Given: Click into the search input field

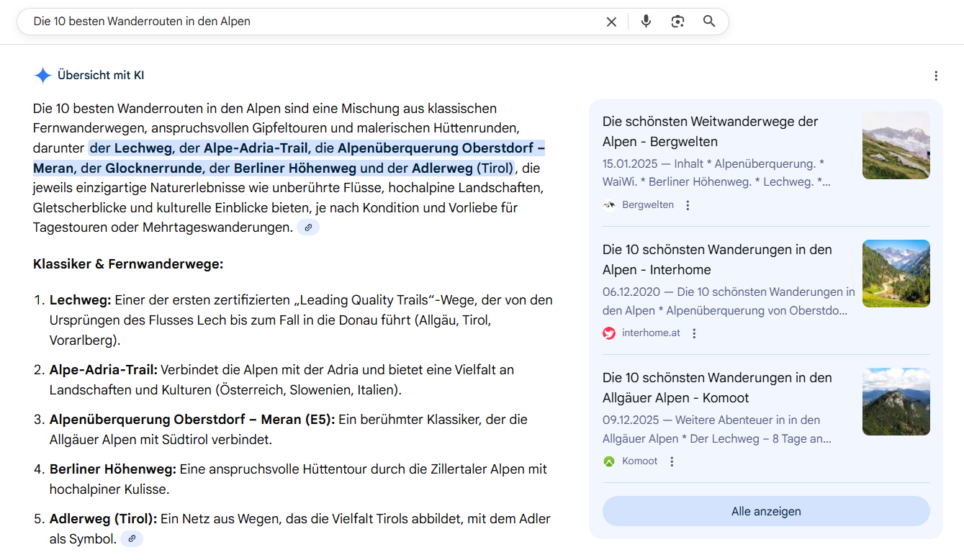Looking at the screenshot, I should tap(310, 22).
